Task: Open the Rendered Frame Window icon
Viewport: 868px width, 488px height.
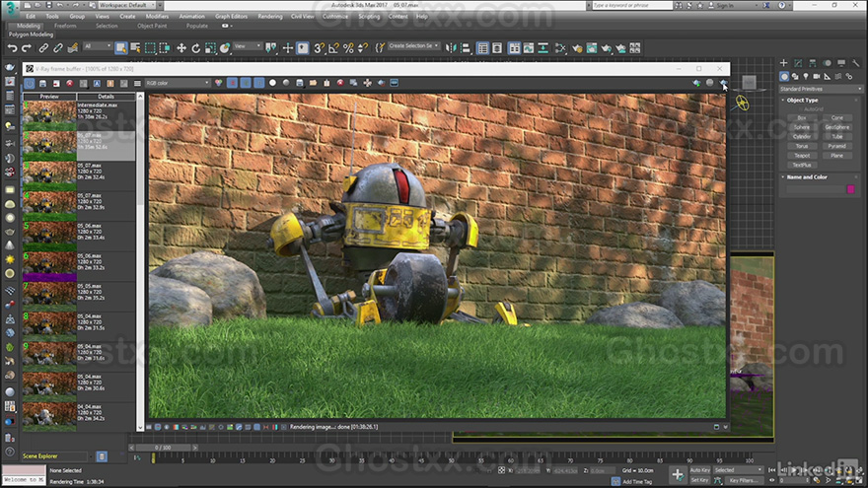Action: tap(591, 48)
